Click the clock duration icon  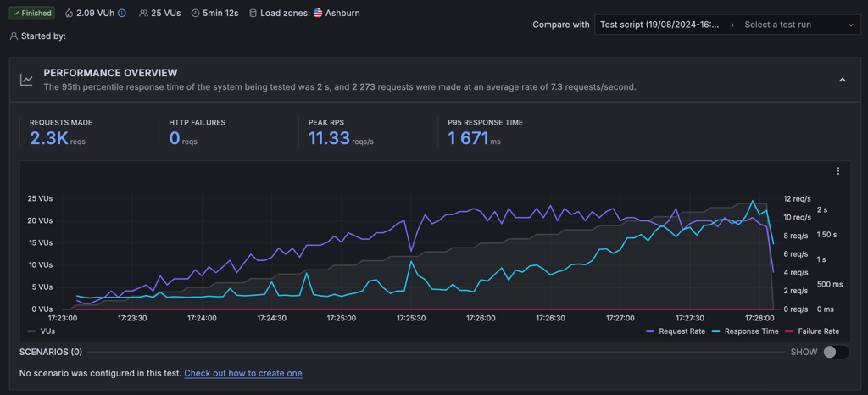[196, 13]
